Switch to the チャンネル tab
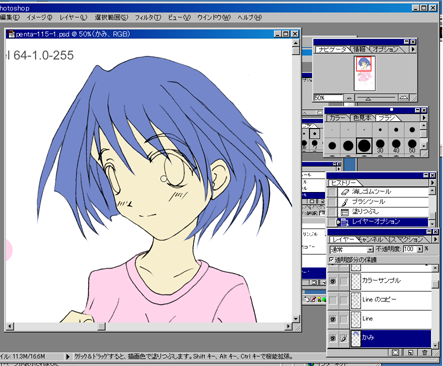 (x=372, y=239)
